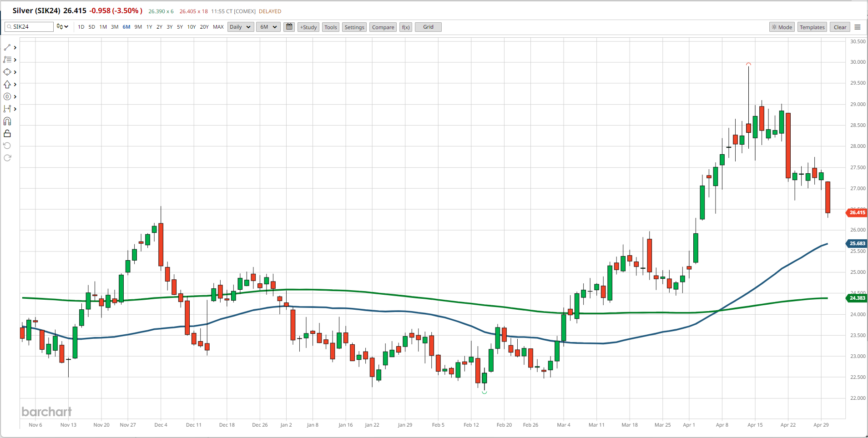The image size is (868, 438).
Task: Switch range to 3Y
Action: click(170, 27)
